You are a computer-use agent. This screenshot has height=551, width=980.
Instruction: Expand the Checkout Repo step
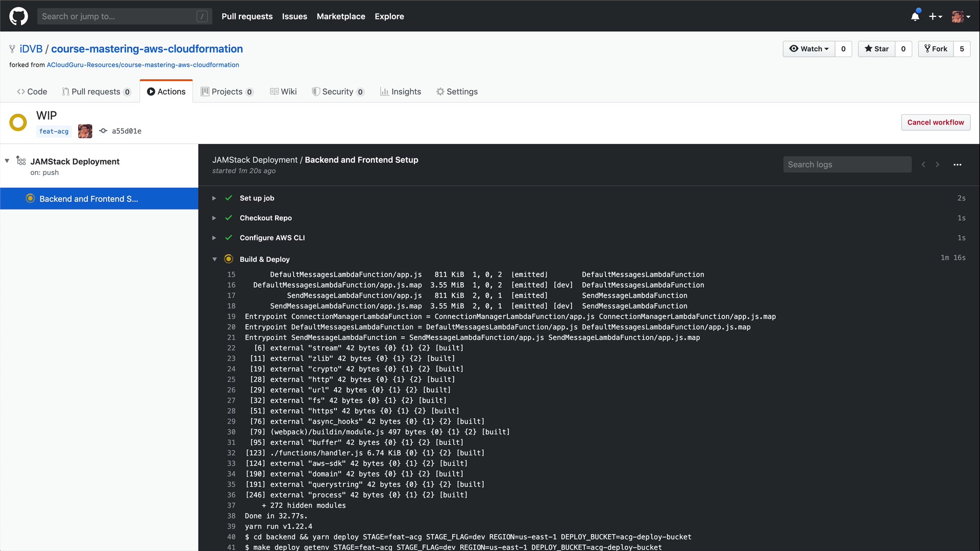click(214, 218)
